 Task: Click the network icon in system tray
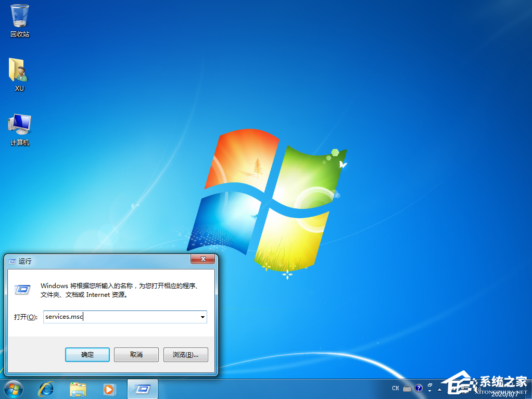[x=466, y=389]
